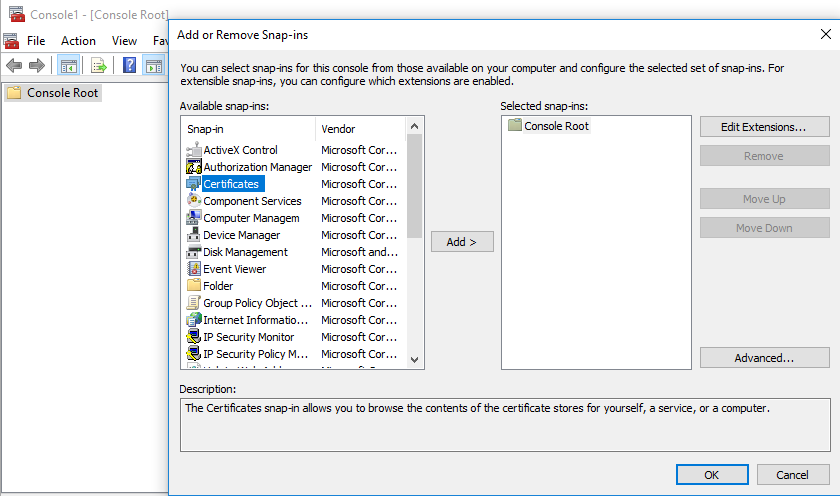Screen dimensions: 840x496
Task: Open the View menu
Action: click(124, 41)
